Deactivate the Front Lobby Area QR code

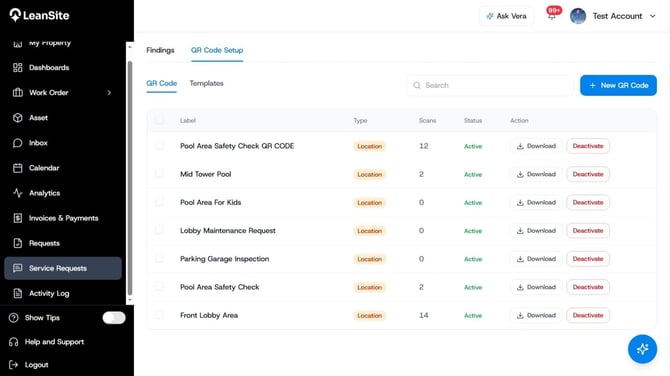coord(588,315)
